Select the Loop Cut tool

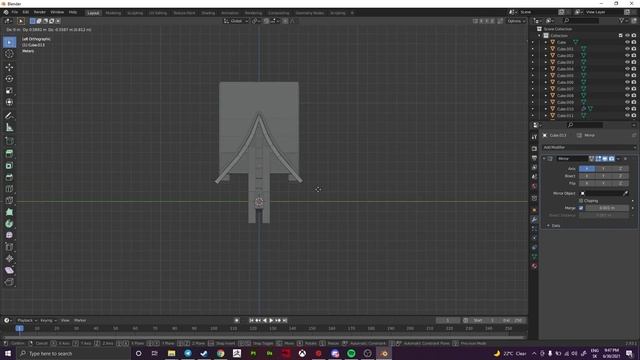9,189
